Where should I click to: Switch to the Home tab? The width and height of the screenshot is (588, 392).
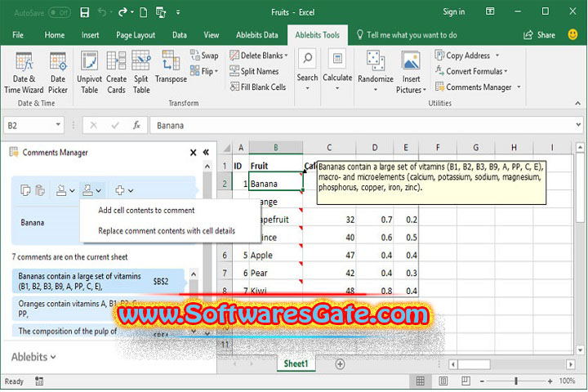tap(55, 35)
